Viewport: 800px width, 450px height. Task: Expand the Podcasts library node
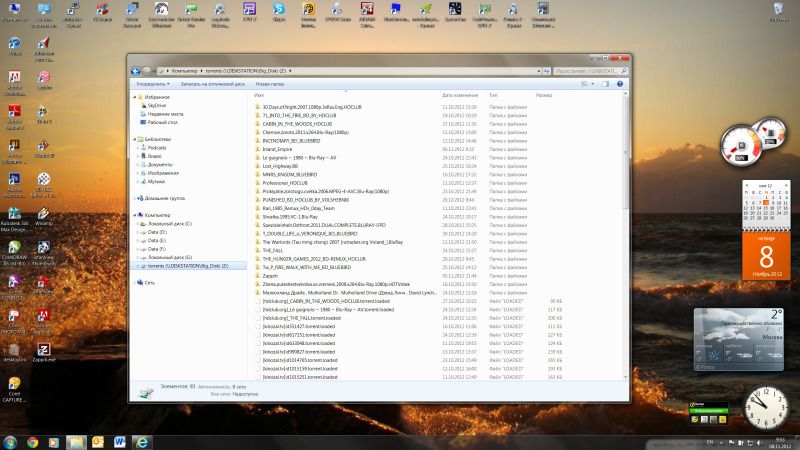click(x=138, y=148)
